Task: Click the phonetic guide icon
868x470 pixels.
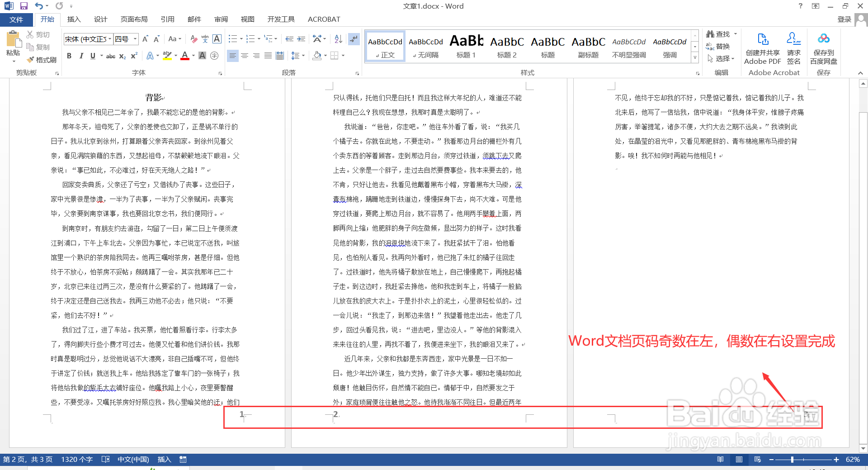Action: pyautogui.click(x=205, y=39)
